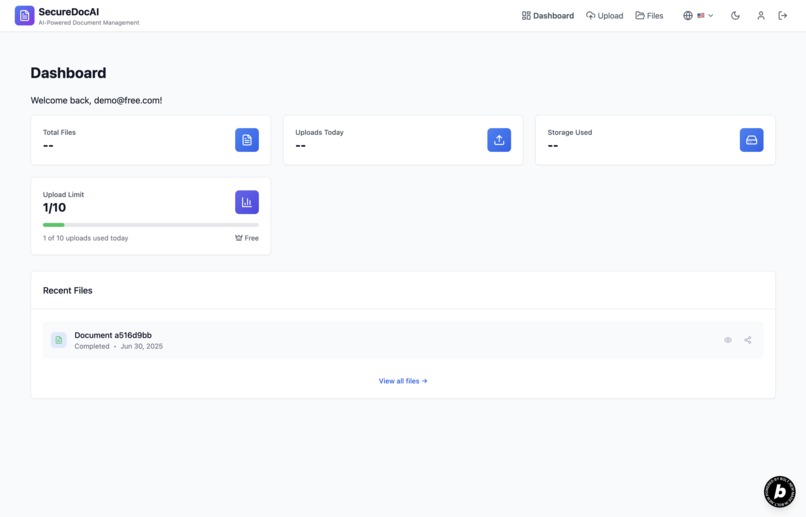Screen dimensions: 806x517
Task: Click the Total Files document icon
Action: (x=247, y=140)
